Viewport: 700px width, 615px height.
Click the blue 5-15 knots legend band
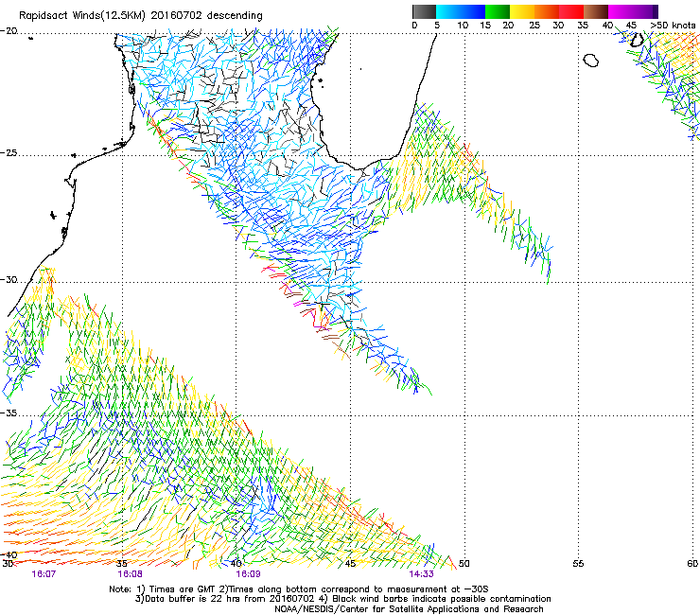[461, 11]
